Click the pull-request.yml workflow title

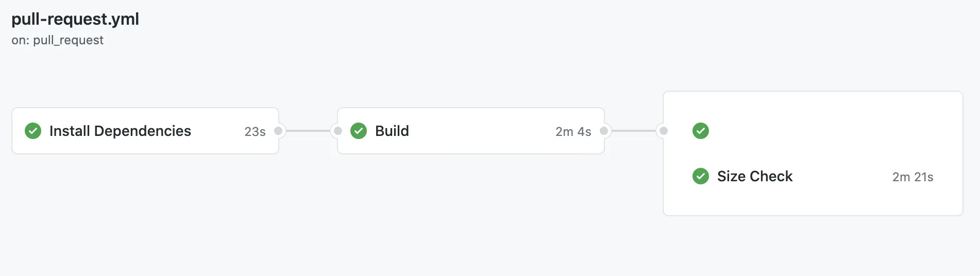click(75, 19)
